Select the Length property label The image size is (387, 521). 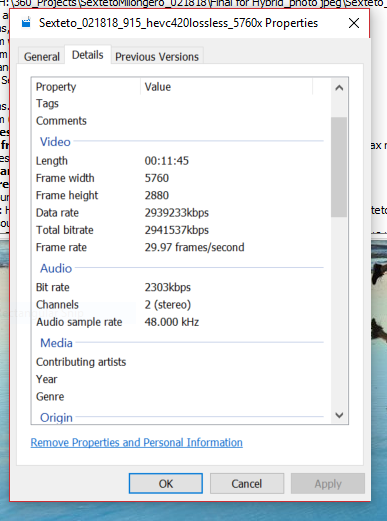point(52,161)
